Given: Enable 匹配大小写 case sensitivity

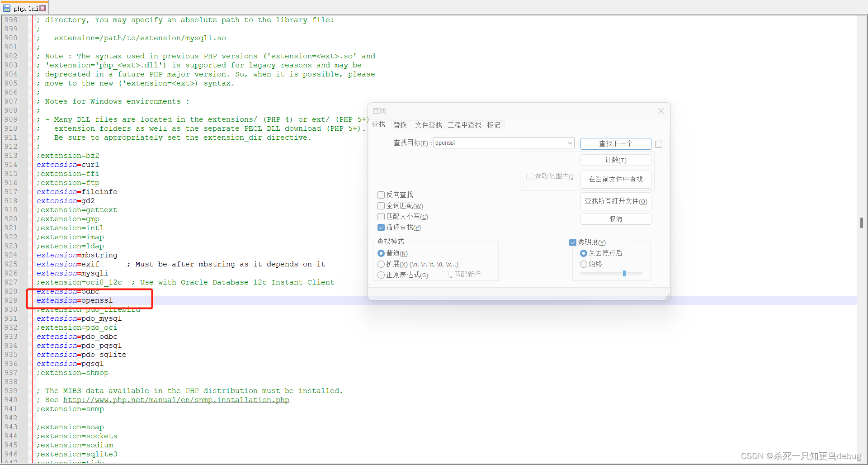Looking at the screenshot, I should tap(381, 217).
